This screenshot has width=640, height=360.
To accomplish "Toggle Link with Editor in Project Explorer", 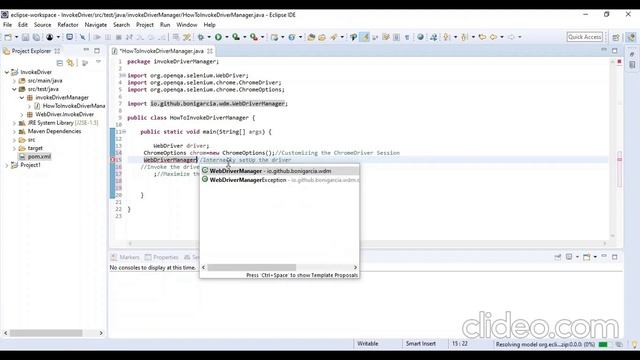I will (x=71, y=63).
